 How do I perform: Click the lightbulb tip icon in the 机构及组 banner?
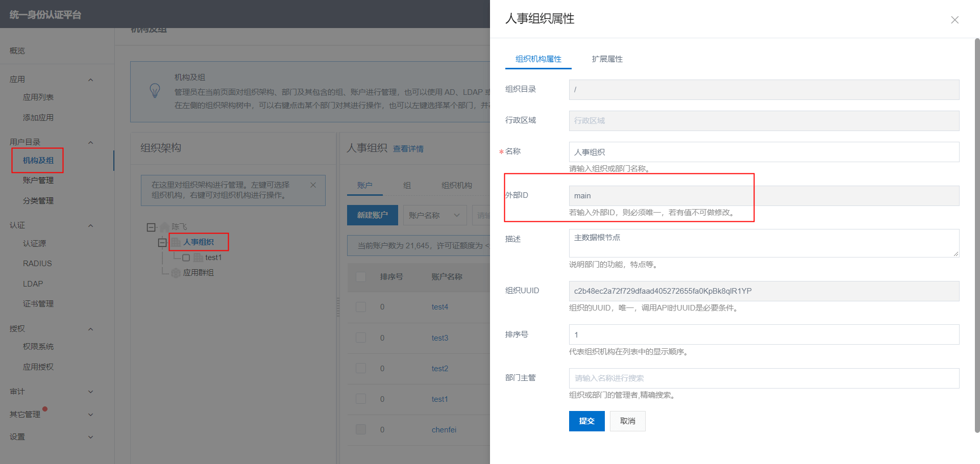155,91
